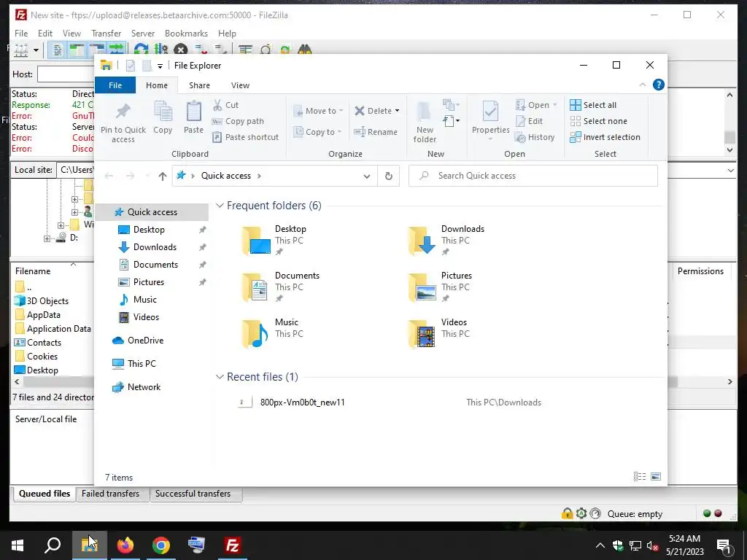
Task: Open the Copy to dropdown
Action: pyautogui.click(x=318, y=132)
